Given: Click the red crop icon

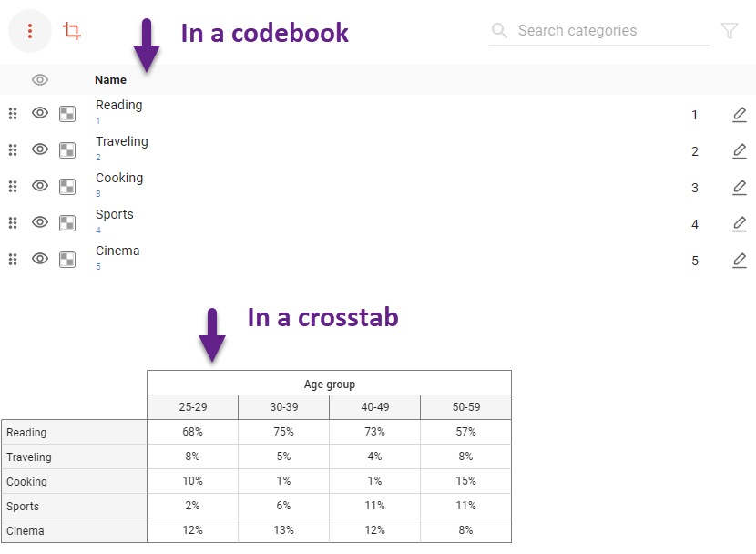Looking at the screenshot, I should (x=72, y=31).
